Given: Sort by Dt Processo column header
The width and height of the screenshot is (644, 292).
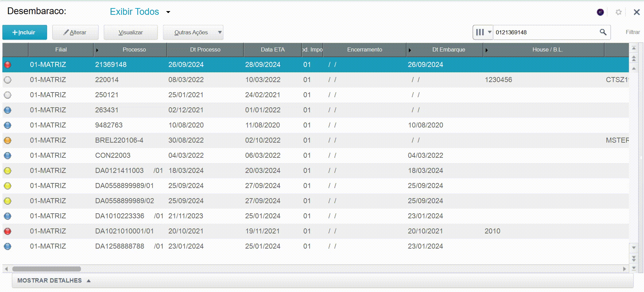Looking at the screenshot, I should 205,50.
